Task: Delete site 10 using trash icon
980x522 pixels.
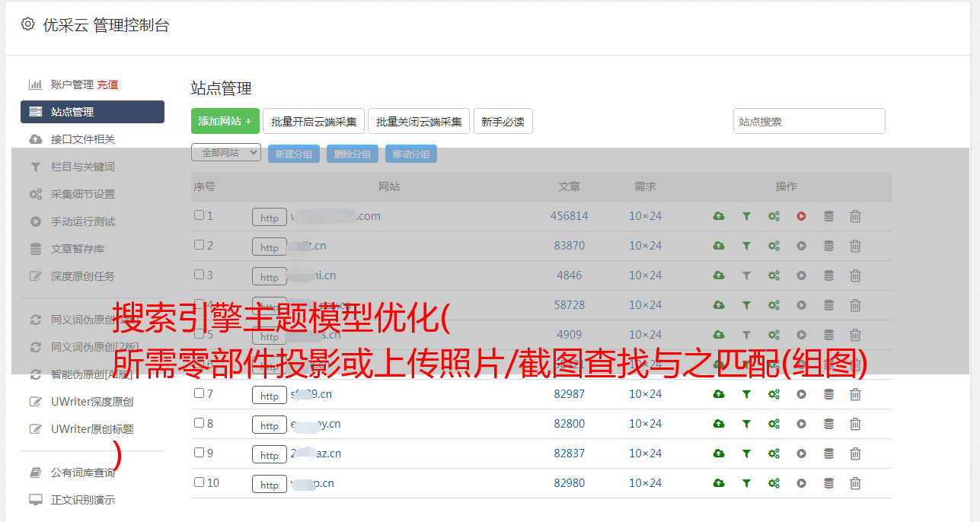Action: click(855, 483)
